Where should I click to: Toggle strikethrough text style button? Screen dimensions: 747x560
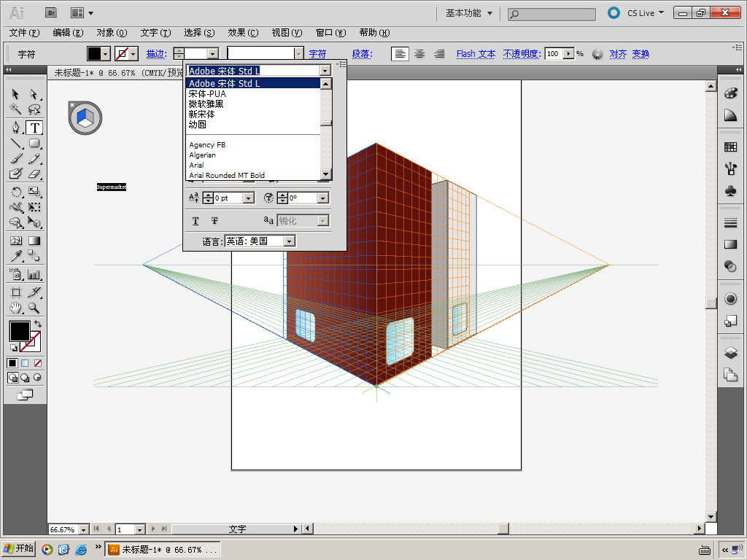(214, 221)
